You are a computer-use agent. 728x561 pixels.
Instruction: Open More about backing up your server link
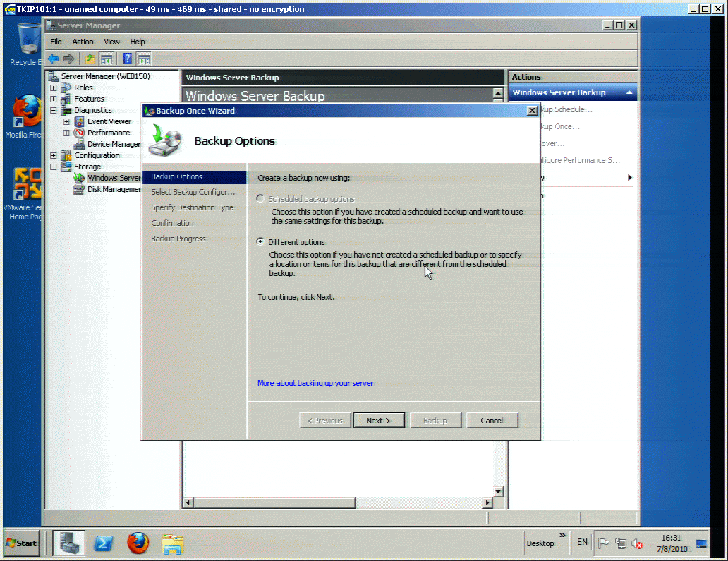tap(315, 383)
